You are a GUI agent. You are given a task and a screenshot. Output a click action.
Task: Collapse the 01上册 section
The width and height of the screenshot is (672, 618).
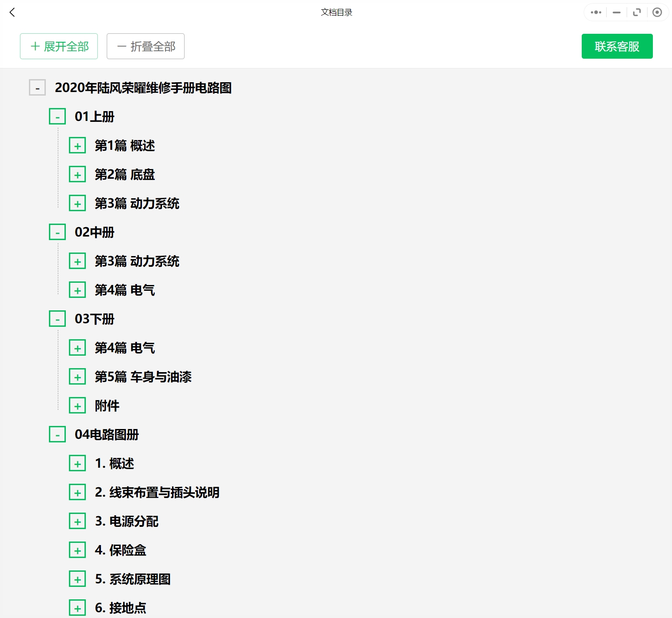[57, 116]
